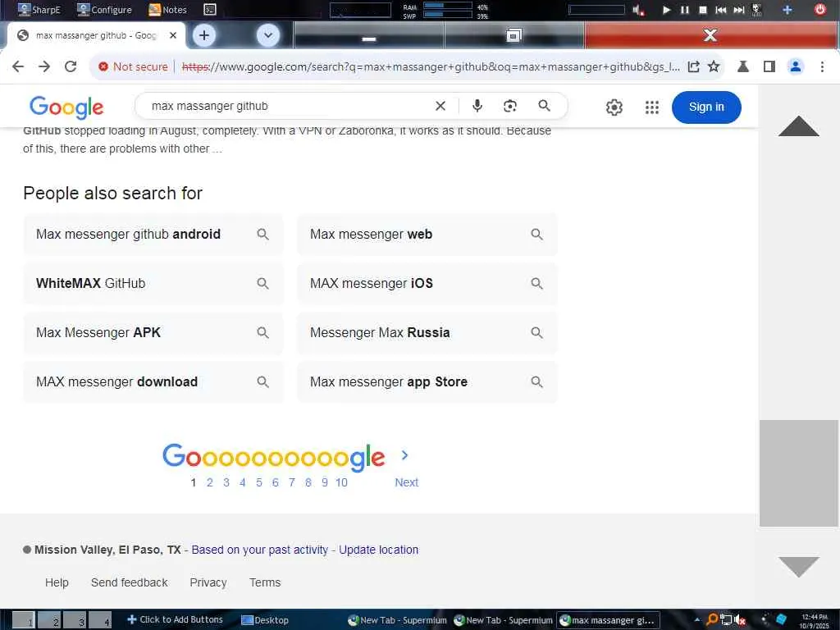Click the media Stop button

tap(703, 10)
